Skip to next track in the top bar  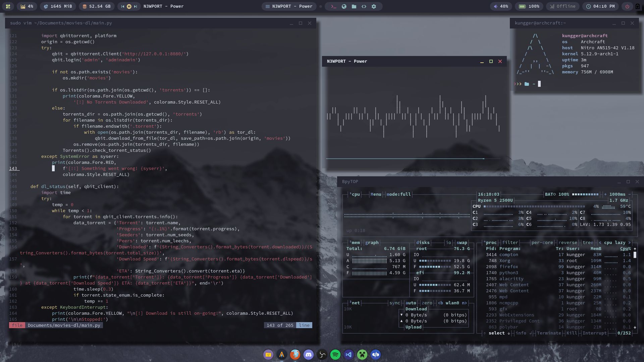(136, 6)
